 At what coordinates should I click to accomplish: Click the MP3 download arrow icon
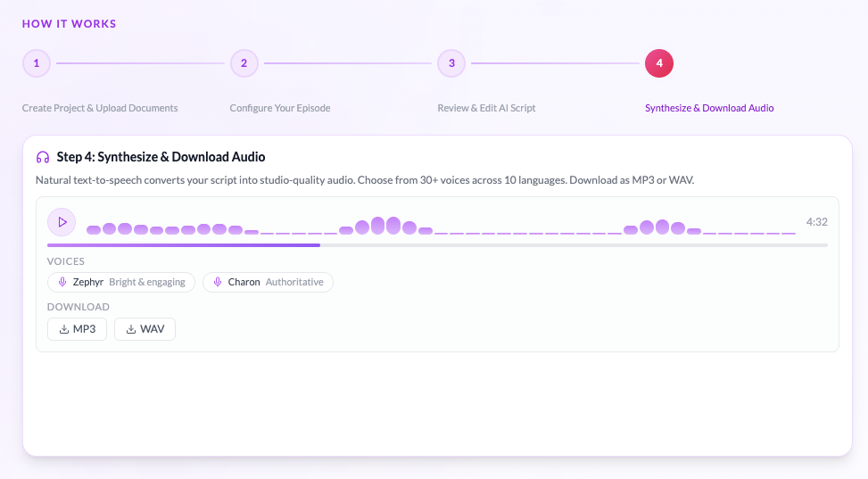tap(64, 329)
